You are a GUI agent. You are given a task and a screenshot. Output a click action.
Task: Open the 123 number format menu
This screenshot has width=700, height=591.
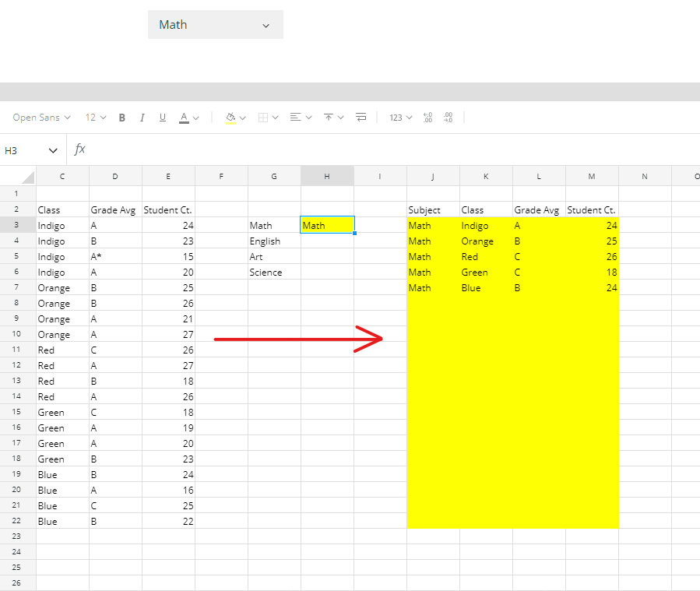click(400, 118)
